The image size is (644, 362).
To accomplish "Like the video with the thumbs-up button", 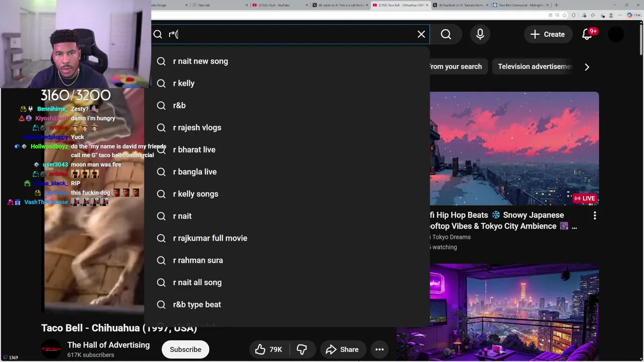I will [x=269, y=349].
